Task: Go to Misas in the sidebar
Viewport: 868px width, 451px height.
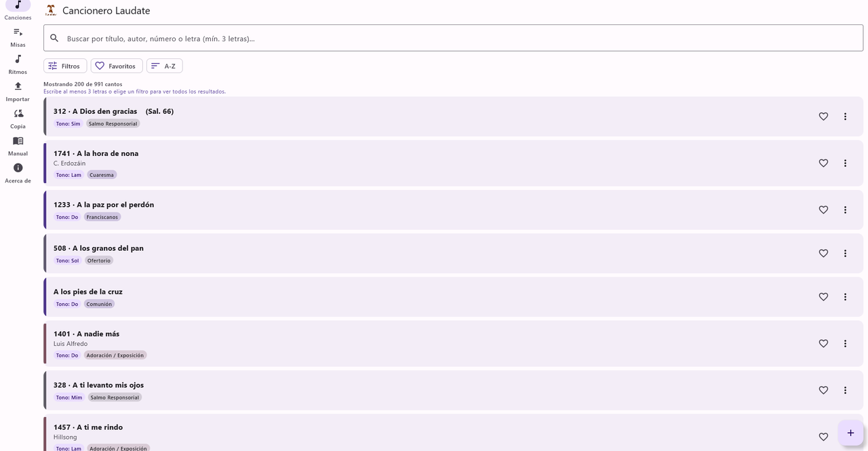Action: click(x=18, y=37)
